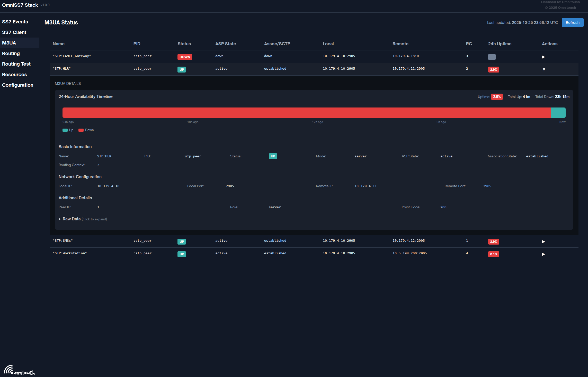Open the Resources page
Image resolution: width=588 pixels, height=377 pixels.
14,75
